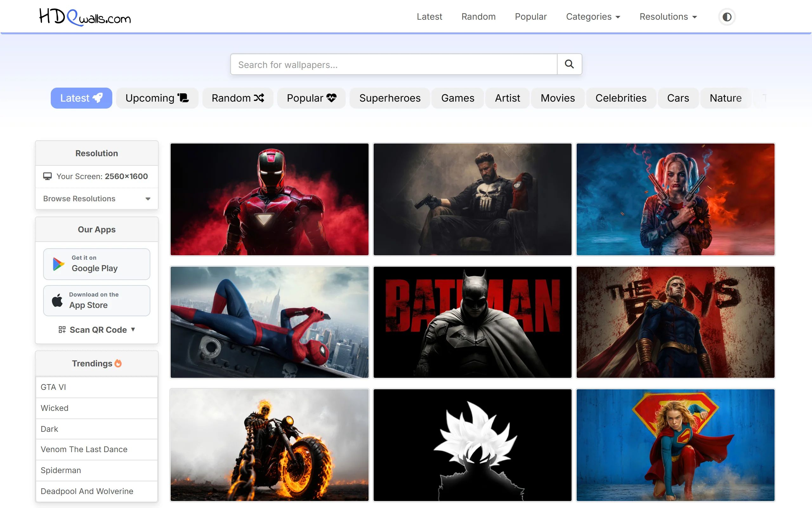Open the Categories dropdown menu
Screen dimensions: 812x508
(593, 17)
